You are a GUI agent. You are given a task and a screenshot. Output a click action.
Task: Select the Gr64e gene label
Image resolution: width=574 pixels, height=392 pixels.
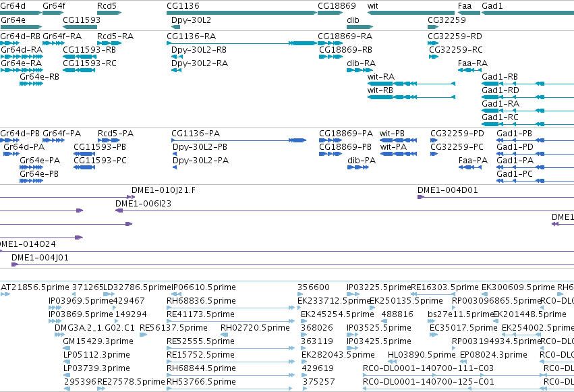(x=13, y=20)
